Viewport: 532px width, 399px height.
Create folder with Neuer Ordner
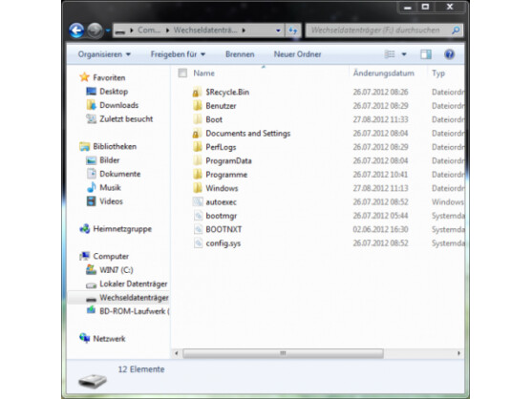click(x=297, y=54)
